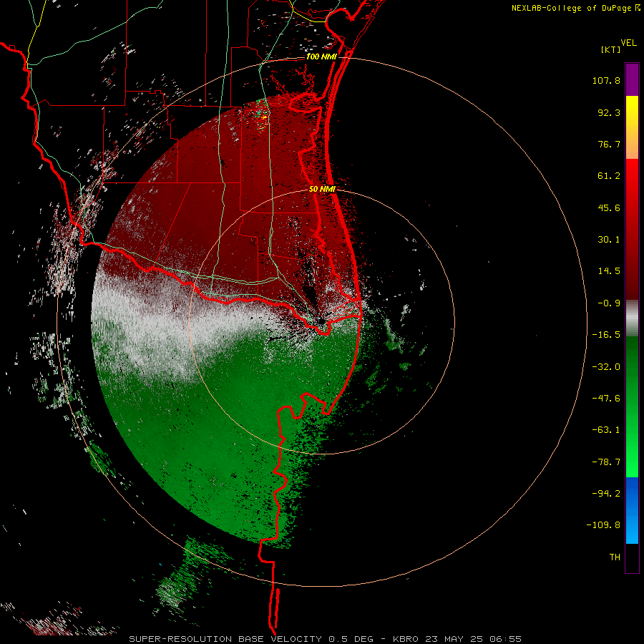Select the 14.5 legend value
The image size is (644, 644).
(609, 271)
